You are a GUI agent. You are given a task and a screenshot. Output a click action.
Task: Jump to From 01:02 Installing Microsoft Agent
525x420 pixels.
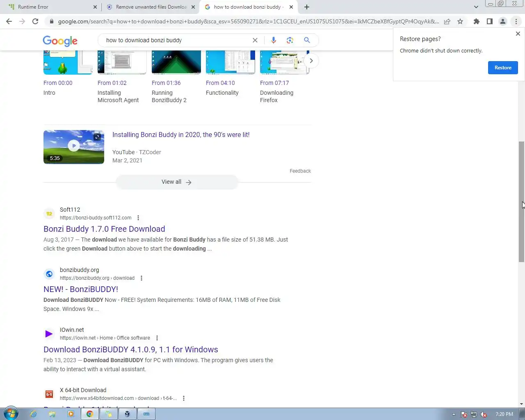[x=112, y=83]
